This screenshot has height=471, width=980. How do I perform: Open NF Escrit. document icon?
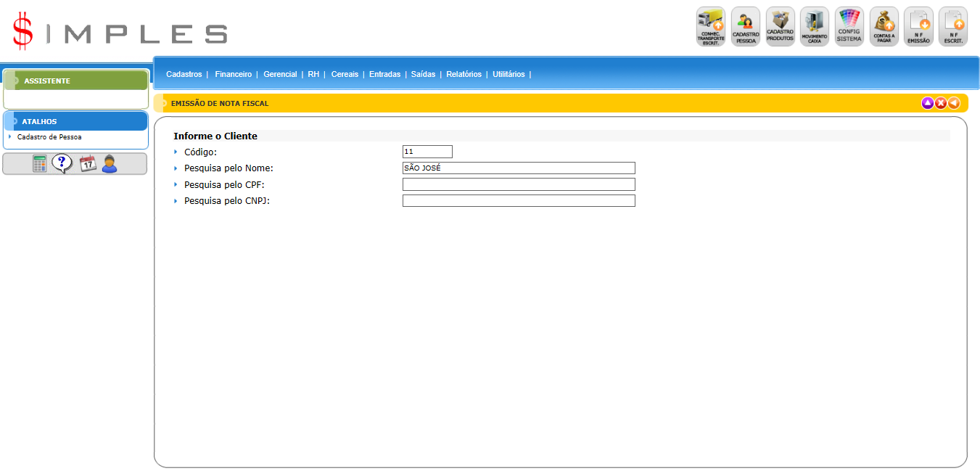952,27
